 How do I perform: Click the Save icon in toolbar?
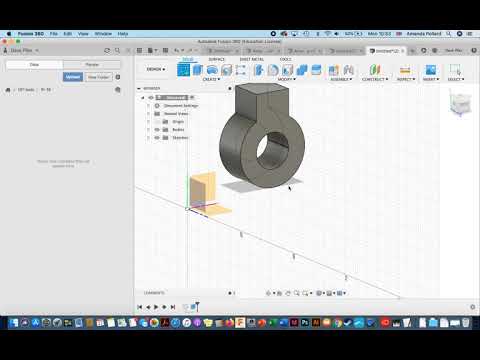165,51
